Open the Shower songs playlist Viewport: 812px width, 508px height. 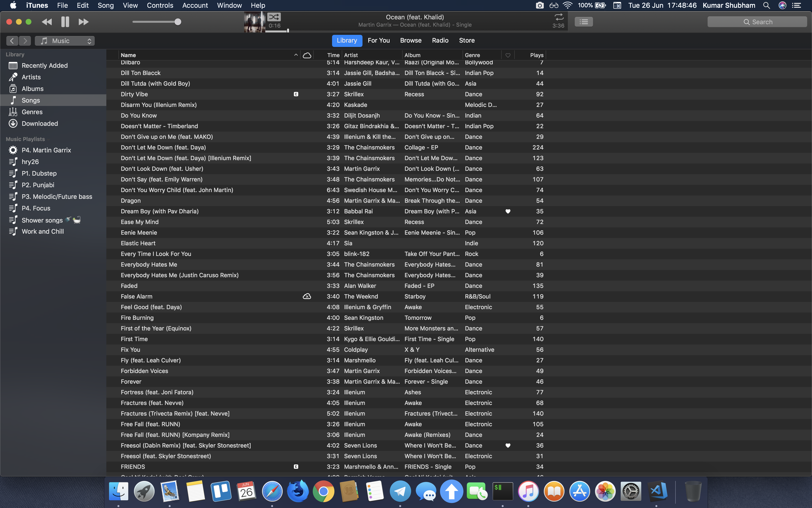pyautogui.click(x=53, y=220)
